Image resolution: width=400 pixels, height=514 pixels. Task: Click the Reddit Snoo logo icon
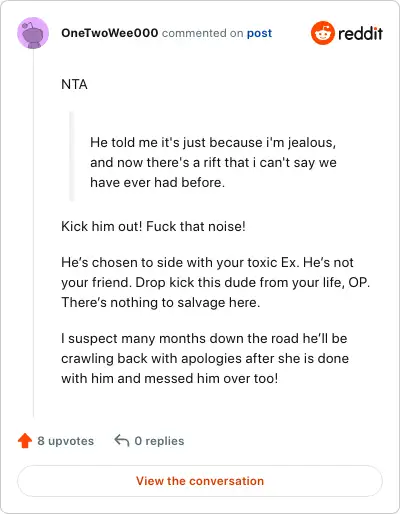click(x=323, y=33)
